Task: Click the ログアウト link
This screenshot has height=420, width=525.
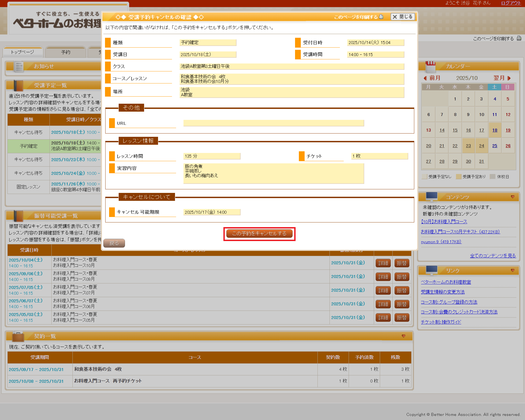Action: [511, 3]
